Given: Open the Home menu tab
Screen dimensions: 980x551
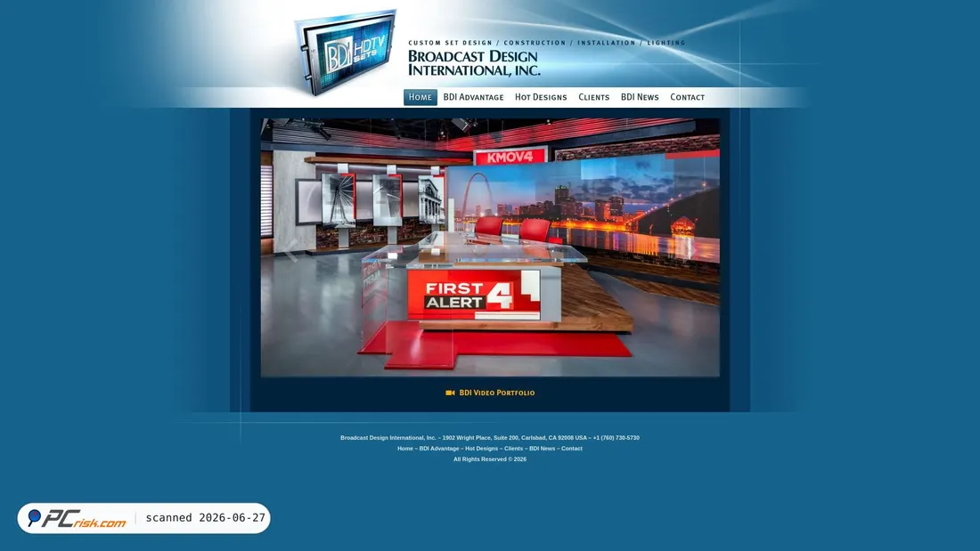Looking at the screenshot, I should pyautogui.click(x=420, y=97).
